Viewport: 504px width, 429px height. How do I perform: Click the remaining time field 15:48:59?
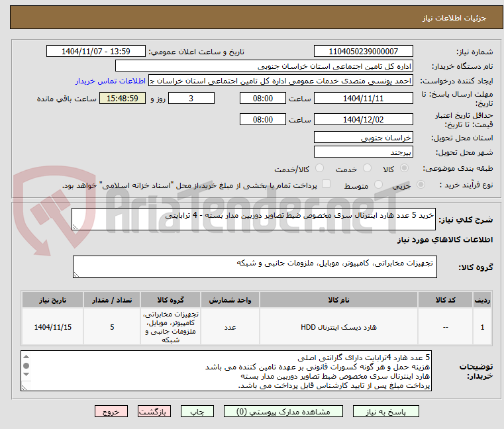click(122, 99)
